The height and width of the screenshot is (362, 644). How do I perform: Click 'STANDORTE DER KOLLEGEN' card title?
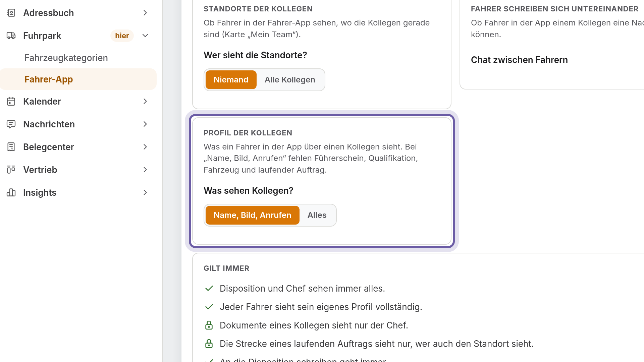pos(258,9)
